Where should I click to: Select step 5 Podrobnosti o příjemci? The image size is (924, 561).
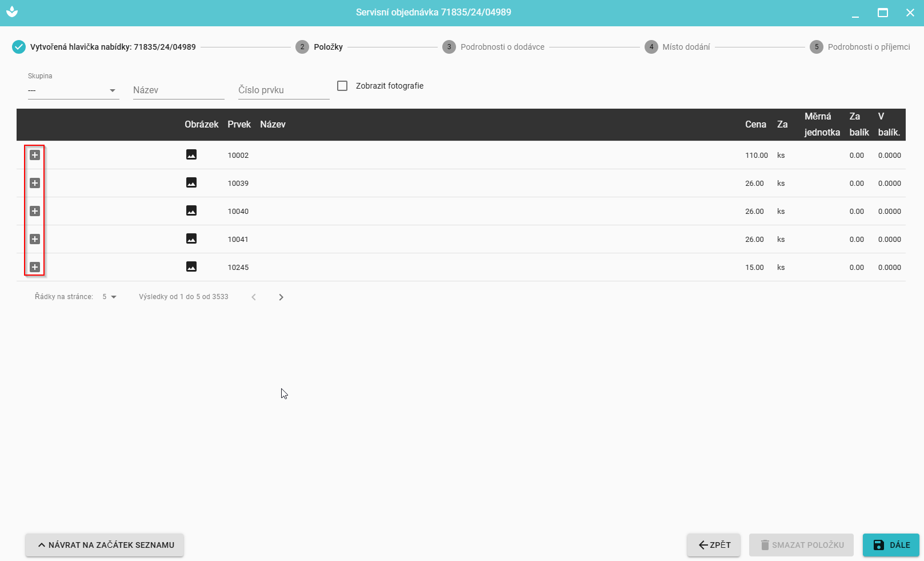[860, 47]
